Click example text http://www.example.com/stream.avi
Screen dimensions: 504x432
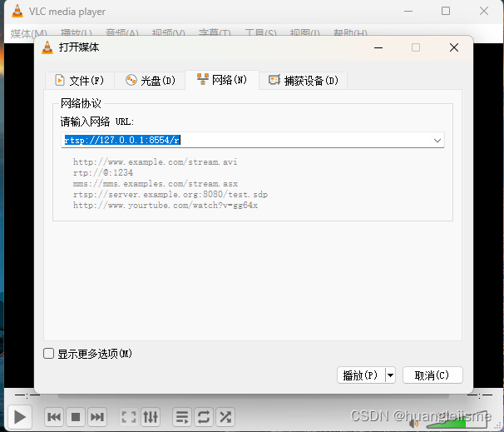click(x=155, y=161)
